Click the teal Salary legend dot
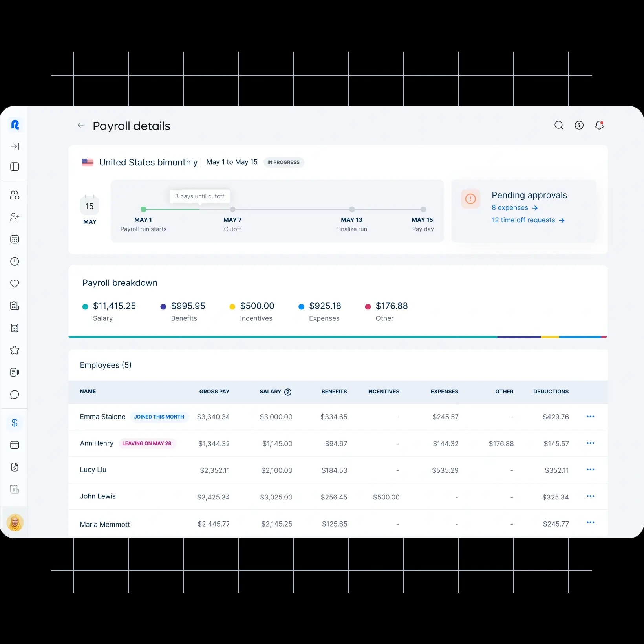Screen dimensions: 644x644 click(x=85, y=307)
